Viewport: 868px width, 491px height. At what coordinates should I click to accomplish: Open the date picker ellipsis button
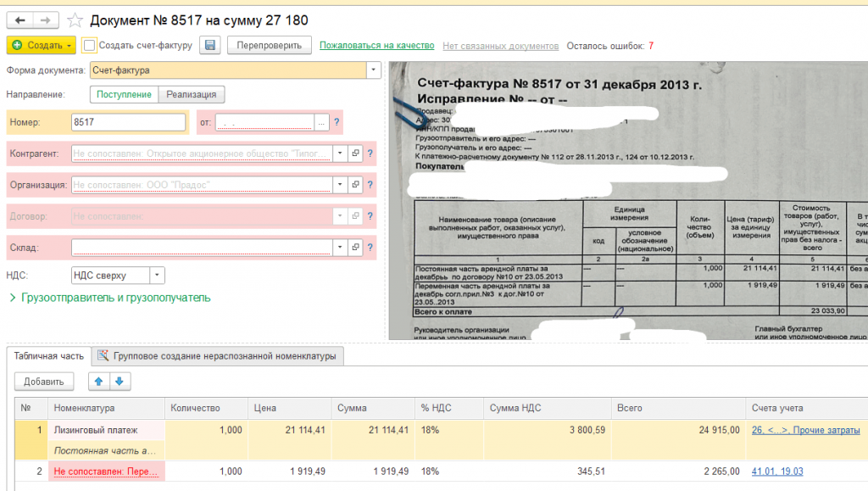coord(321,122)
